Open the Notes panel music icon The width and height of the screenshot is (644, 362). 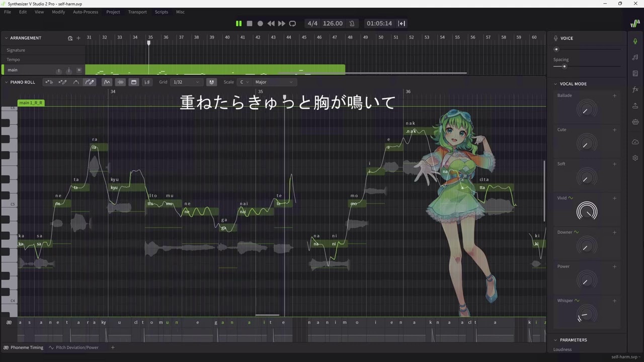pyautogui.click(x=635, y=57)
